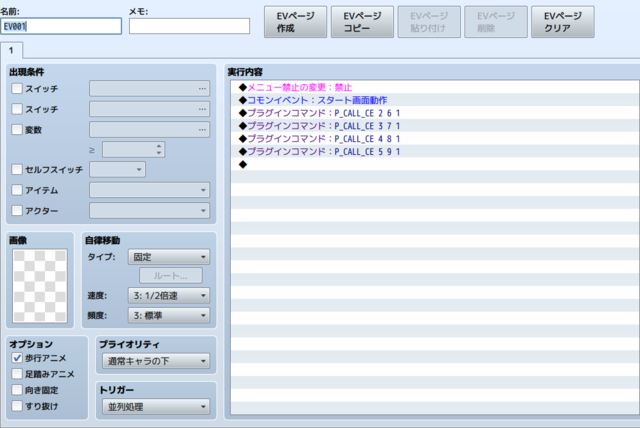Check the すり抜け option
The image size is (640, 428).
point(17,406)
